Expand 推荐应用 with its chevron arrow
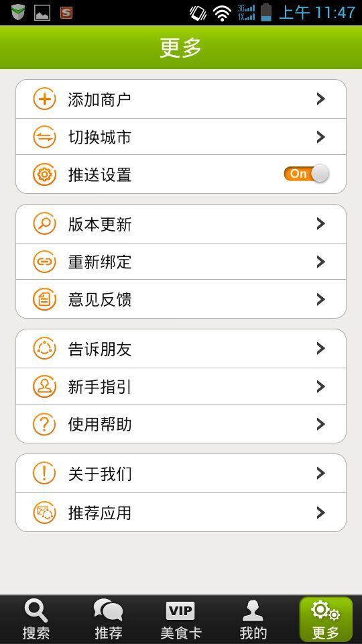Viewport: 362px width, 644px height. point(321,513)
